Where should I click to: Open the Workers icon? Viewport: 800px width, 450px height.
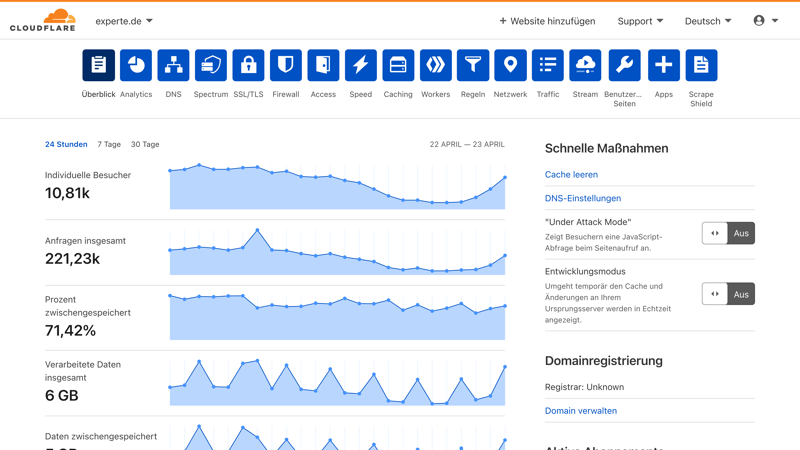point(436,65)
